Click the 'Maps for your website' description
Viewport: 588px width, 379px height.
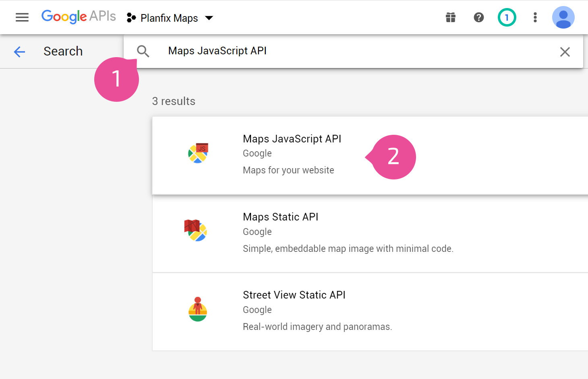tap(288, 170)
